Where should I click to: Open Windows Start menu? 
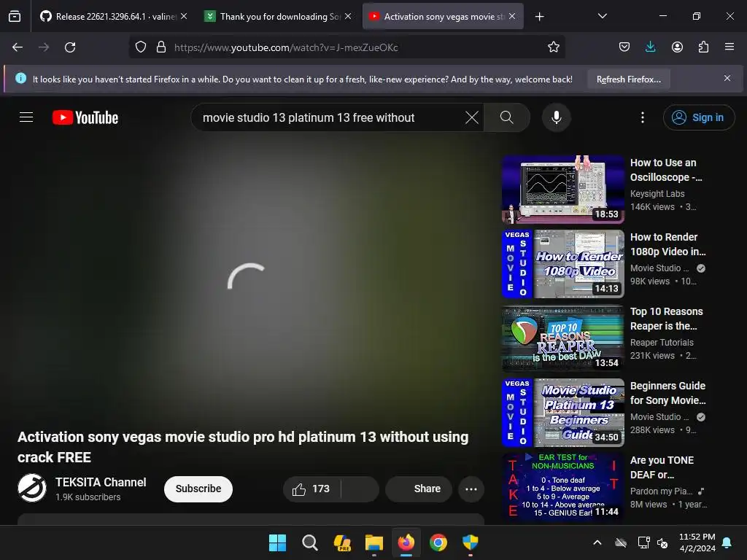coord(277,542)
